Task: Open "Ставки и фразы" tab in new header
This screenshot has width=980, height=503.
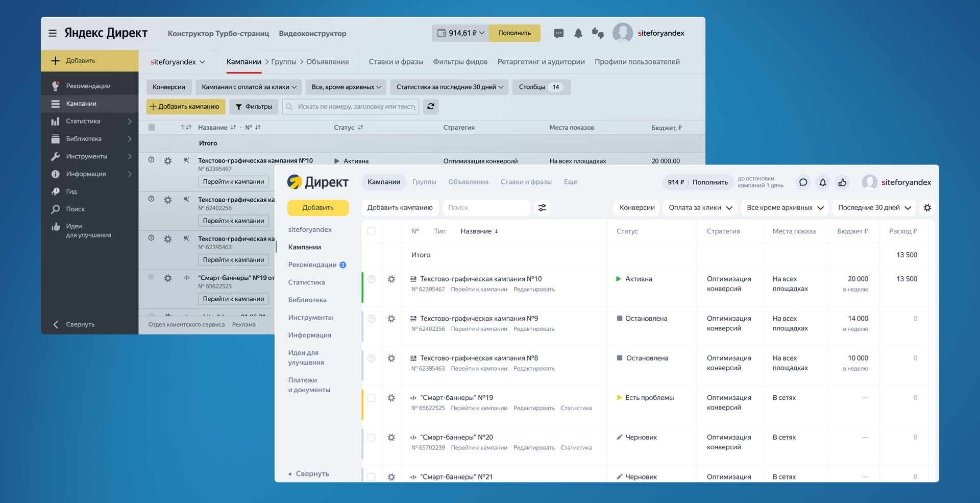Action: (x=526, y=182)
